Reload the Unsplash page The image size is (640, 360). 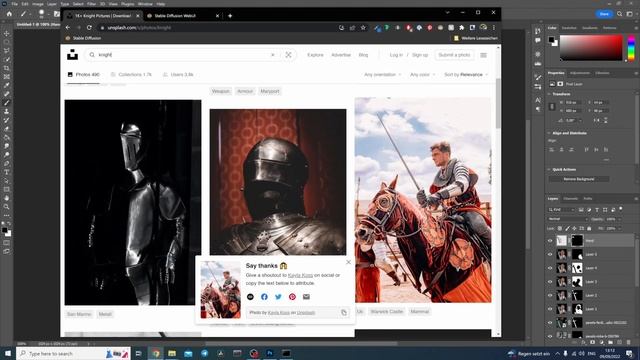coord(89,28)
